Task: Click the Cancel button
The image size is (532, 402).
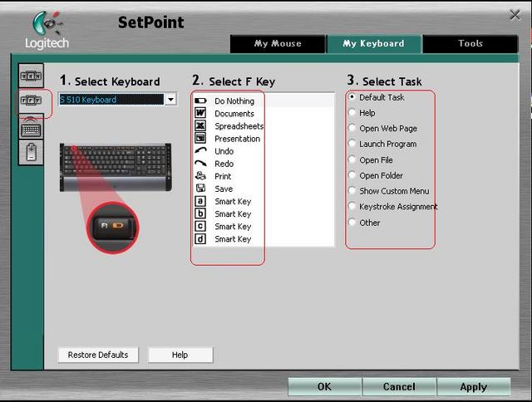Action: tap(399, 387)
